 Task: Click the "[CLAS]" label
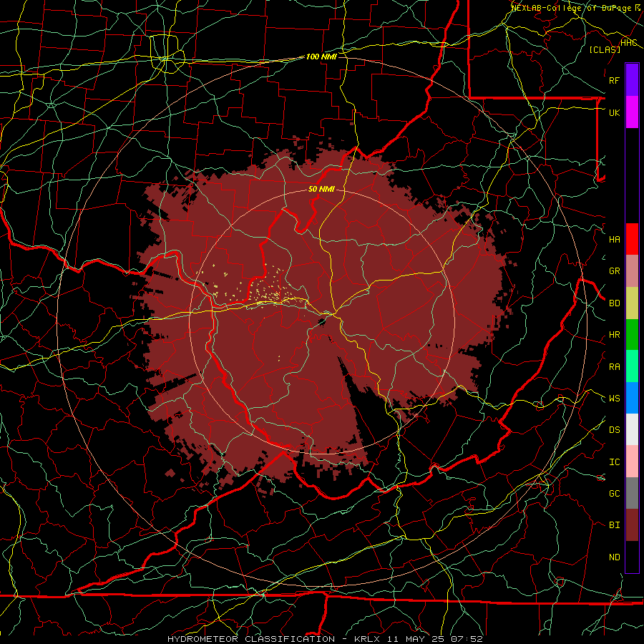coord(605,49)
